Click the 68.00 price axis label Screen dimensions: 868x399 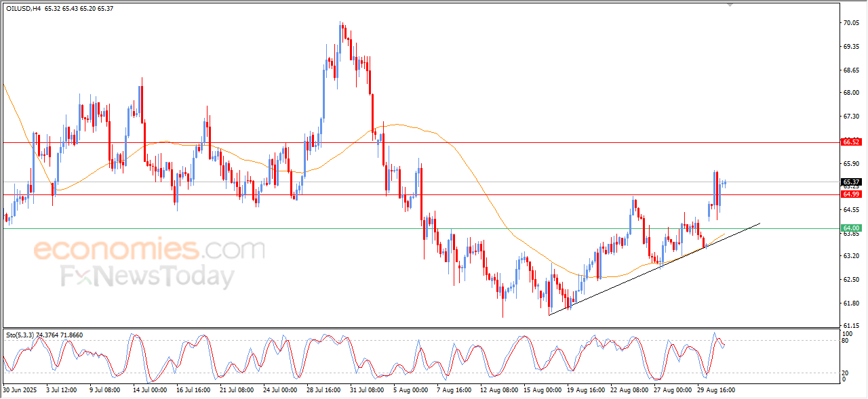pos(852,93)
